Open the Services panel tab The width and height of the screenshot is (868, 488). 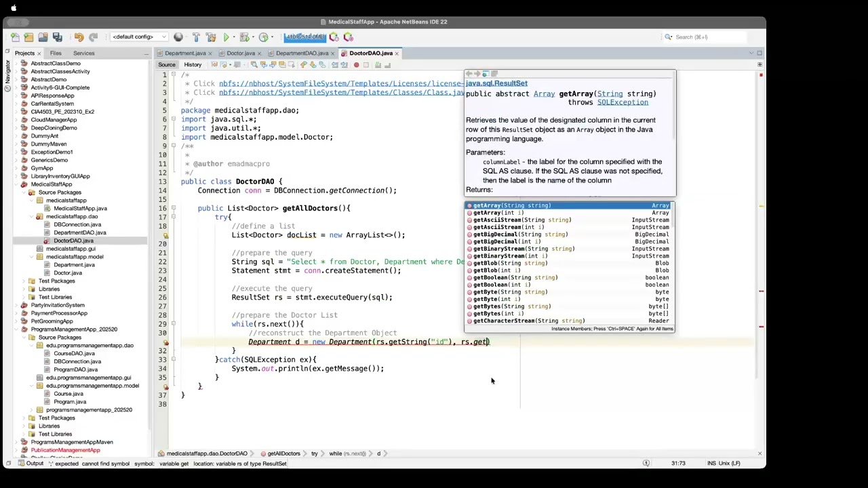click(84, 53)
